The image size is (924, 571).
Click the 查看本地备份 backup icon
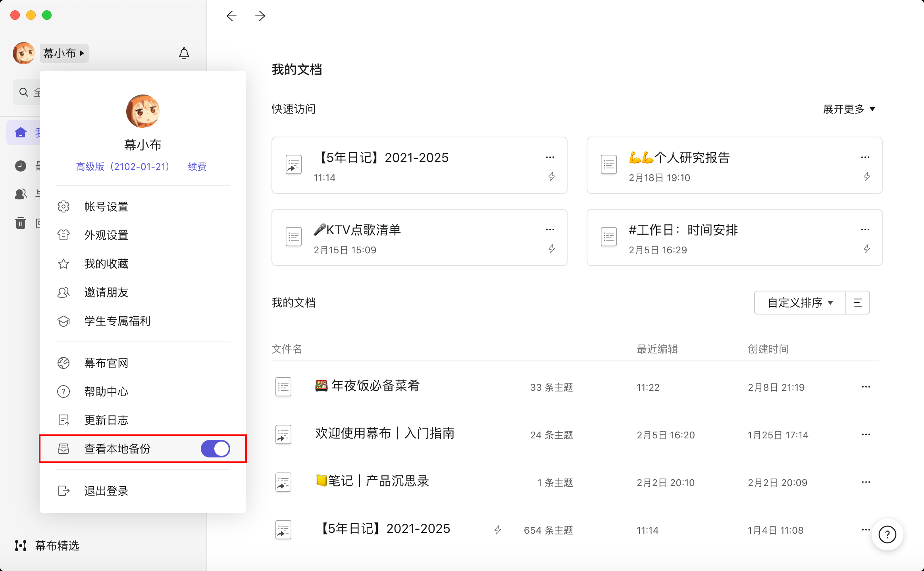[x=64, y=449]
